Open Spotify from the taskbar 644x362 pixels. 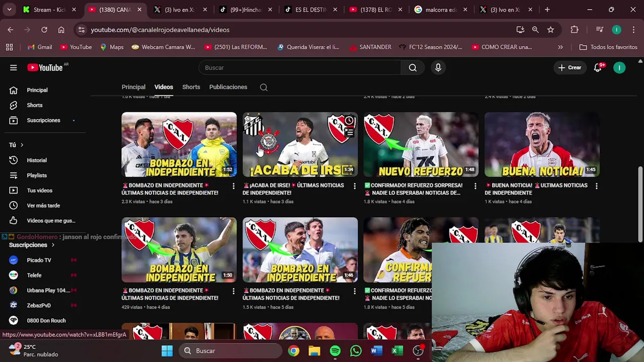pos(335,351)
